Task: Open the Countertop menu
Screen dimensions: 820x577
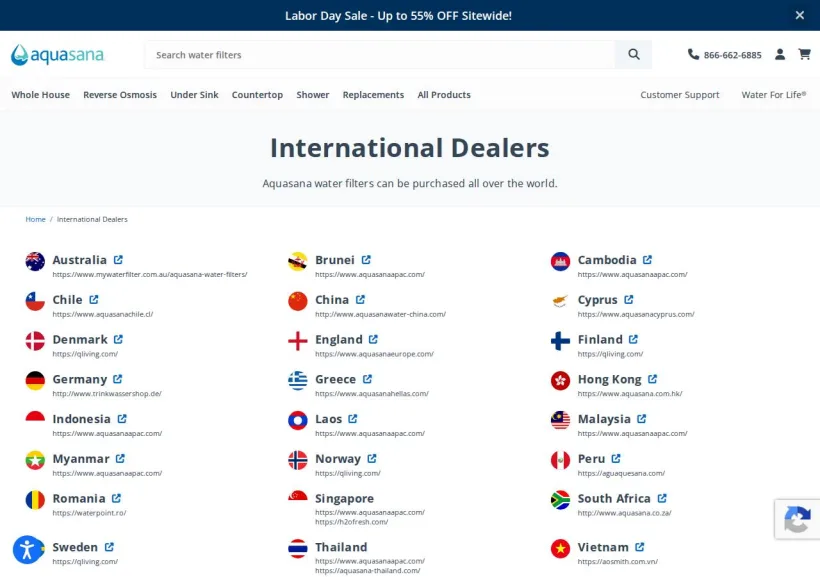Action: (257, 95)
